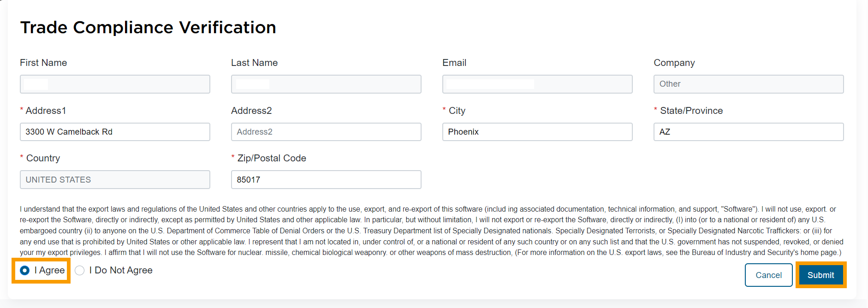The width and height of the screenshot is (868, 308).
Task: Click the Company field showing Other
Action: 749,84
